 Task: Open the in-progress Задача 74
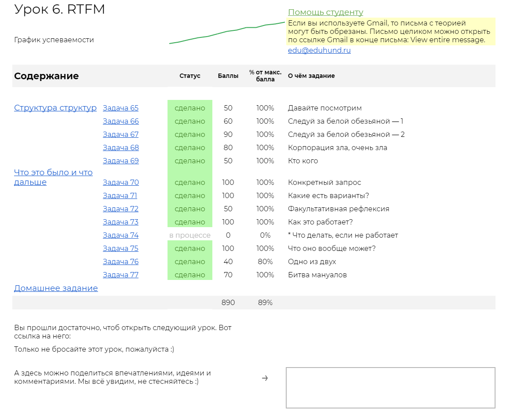click(x=120, y=235)
